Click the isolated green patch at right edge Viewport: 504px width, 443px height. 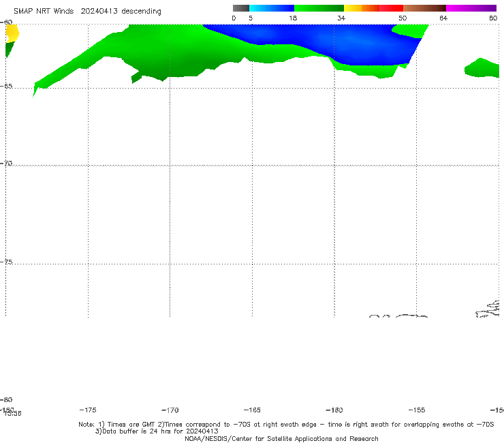(x=482, y=68)
